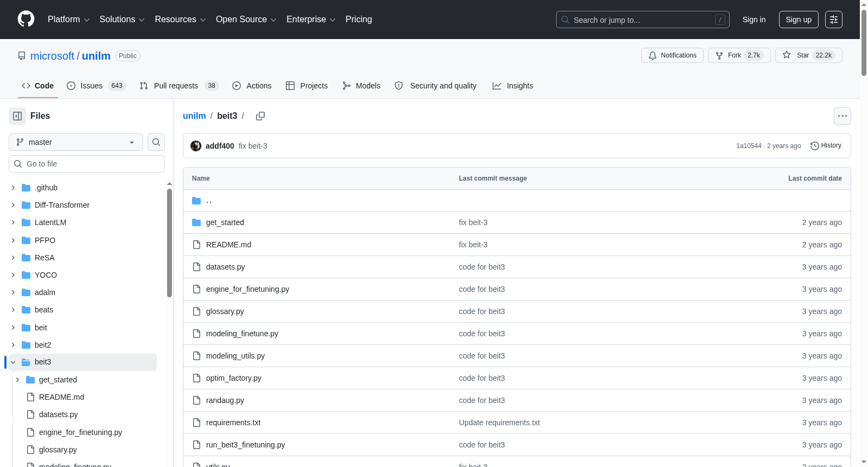The width and height of the screenshot is (868, 467).
Task: Open the Actions tab
Action: tap(252, 86)
